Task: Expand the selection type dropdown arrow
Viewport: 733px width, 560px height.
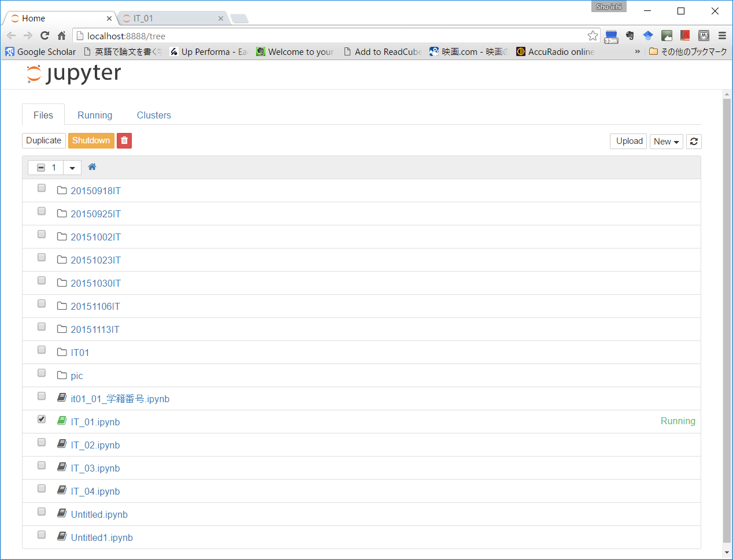Action: pos(72,168)
